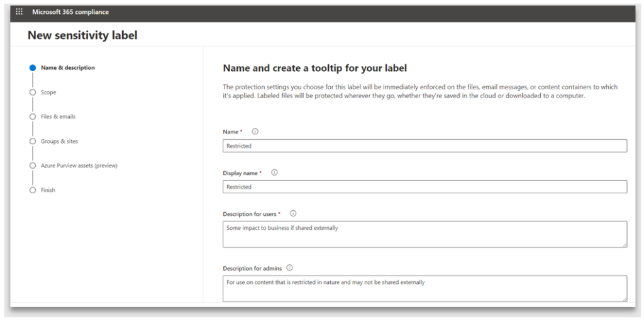Open the Microsoft 365 app launcher waffle
This screenshot has height=321, width=644.
click(x=19, y=12)
